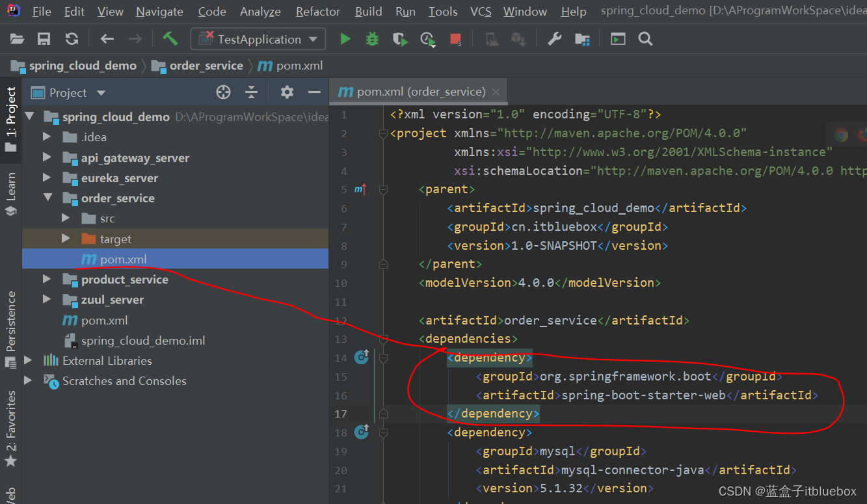Screen dimensions: 867x504
Task: Open the Run menu
Action: coord(405,12)
